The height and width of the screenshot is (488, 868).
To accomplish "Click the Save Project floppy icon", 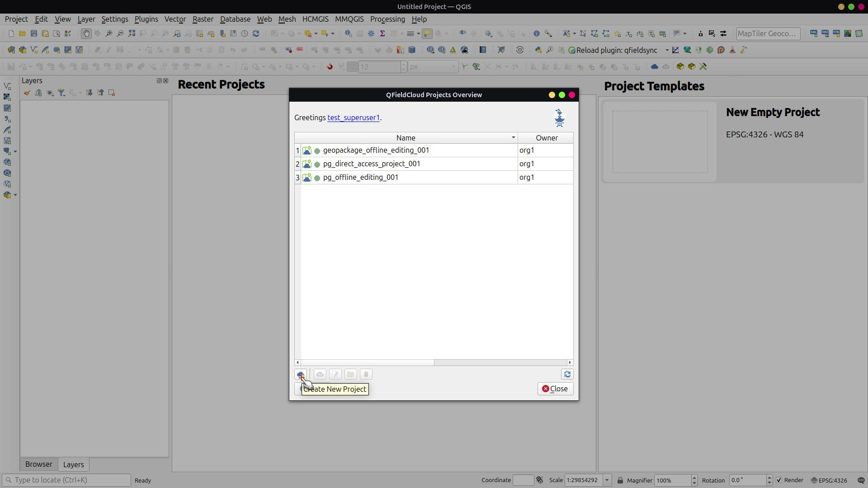I will tap(34, 33).
